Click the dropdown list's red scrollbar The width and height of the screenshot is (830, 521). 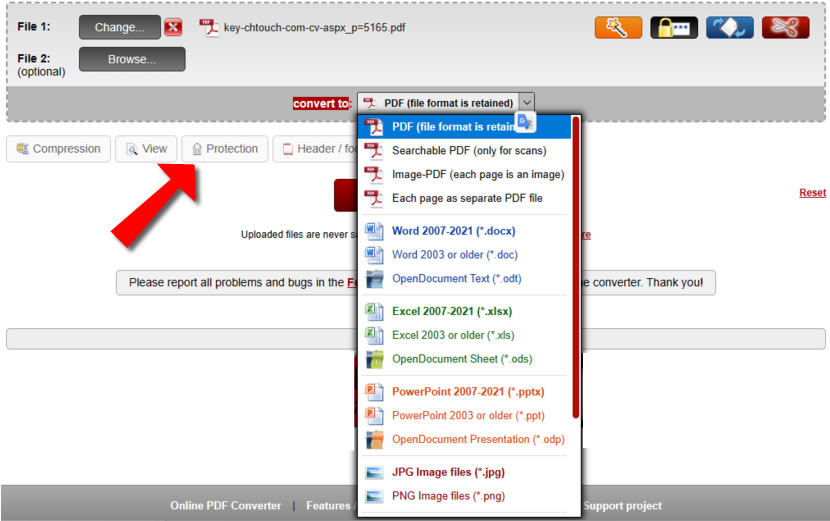tap(575, 267)
